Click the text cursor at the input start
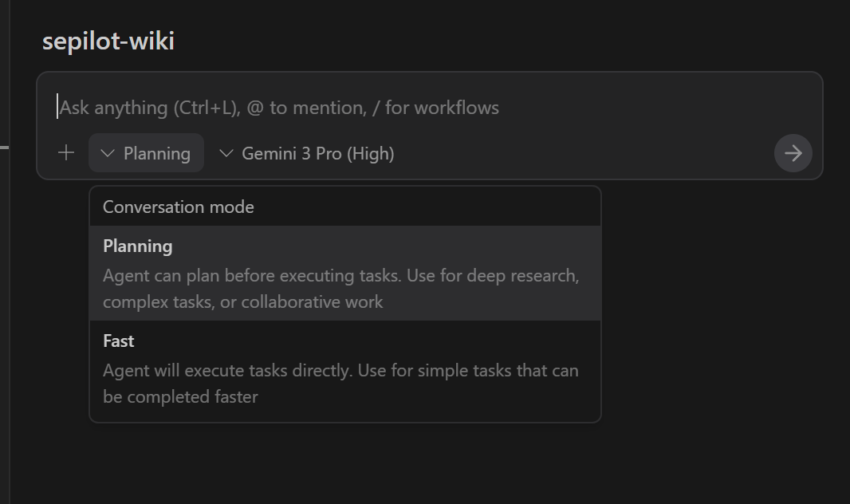This screenshot has height=504, width=850. click(57, 107)
